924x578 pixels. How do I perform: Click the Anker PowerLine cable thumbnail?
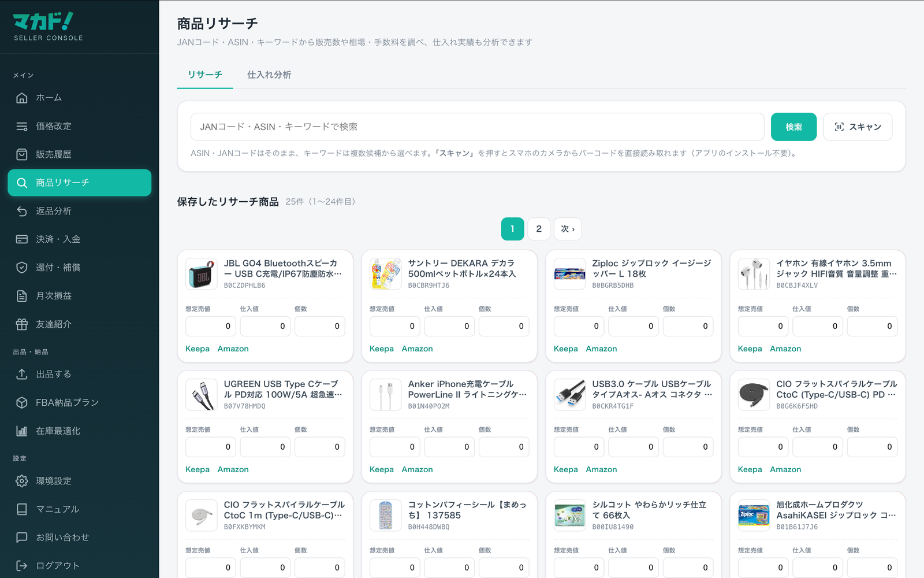point(386,395)
